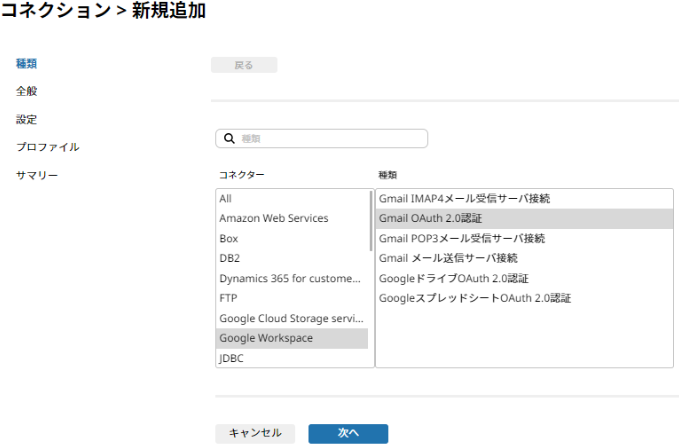Click the キャンセル button

pos(255,433)
